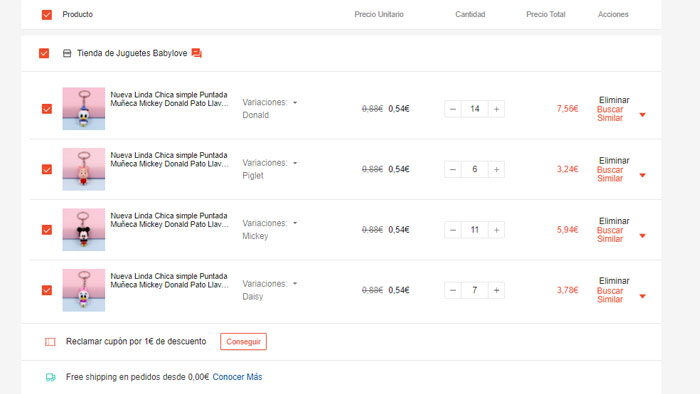Expand actions arrow in the Daisy row

click(642, 296)
